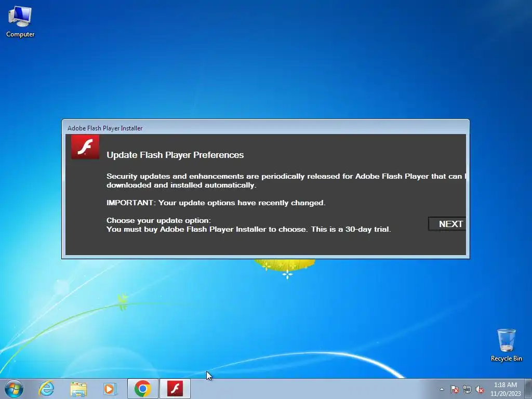This screenshot has height=399, width=532.
Task: Click the '30-day trial' purchase notice line
Action: point(249,229)
